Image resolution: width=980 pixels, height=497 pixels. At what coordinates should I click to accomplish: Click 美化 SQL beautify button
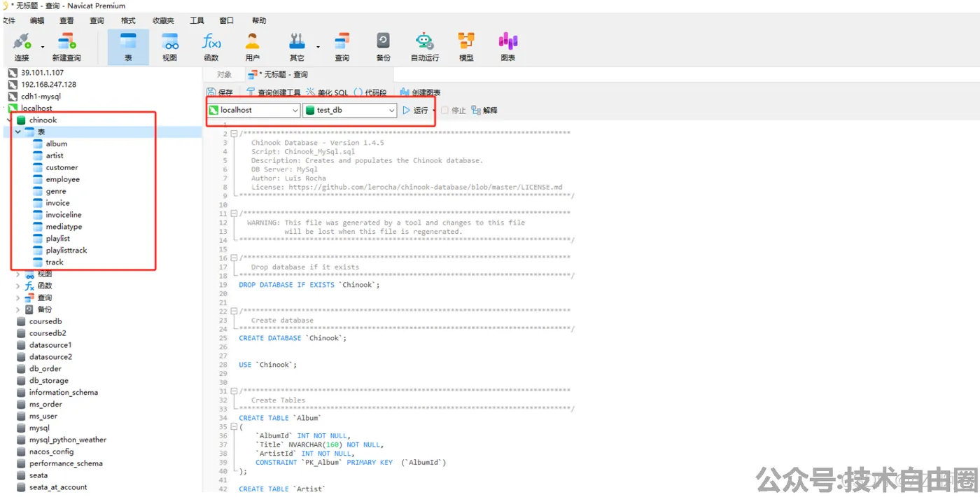327,92
